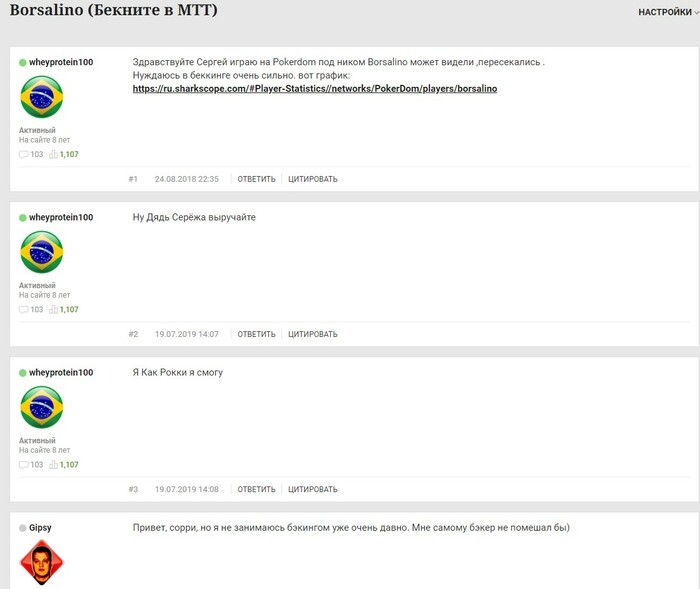
Task: Click 'Активный' status label in post #1
Action: 37,130
